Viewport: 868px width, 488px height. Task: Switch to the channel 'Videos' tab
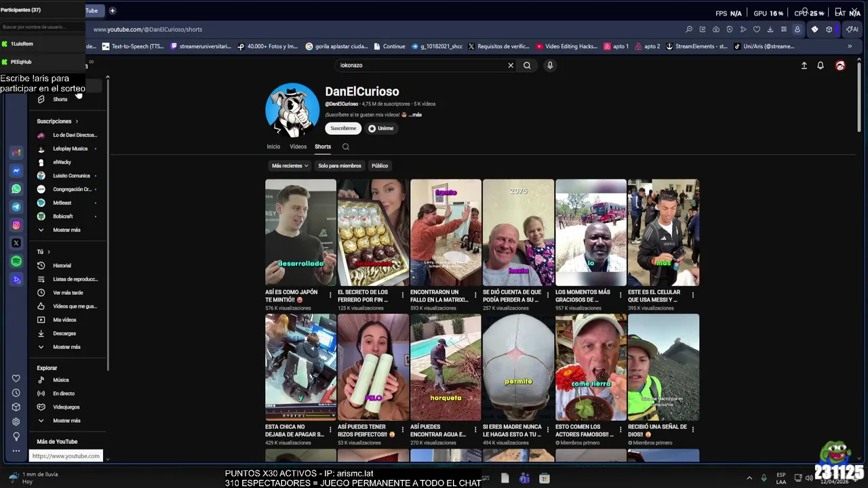point(298,146)
